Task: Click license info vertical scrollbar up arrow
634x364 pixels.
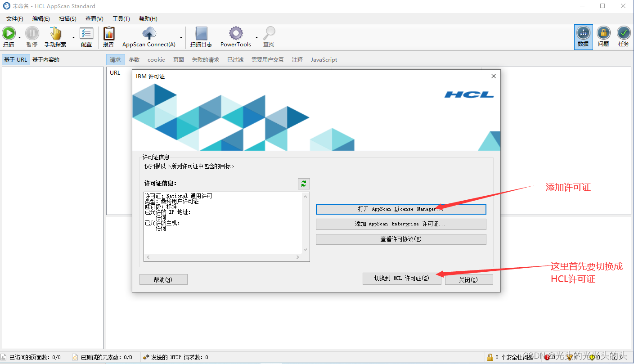Action: [306, 197]
